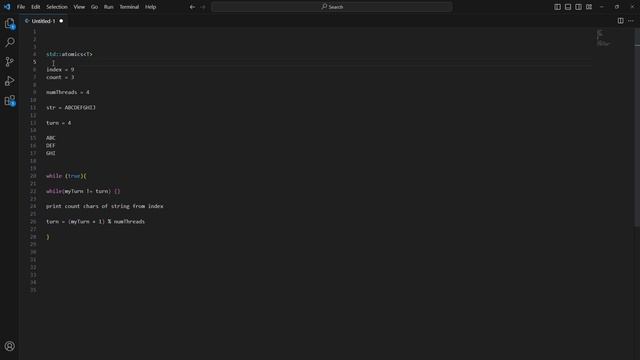Open the Selection menu
640x360 pixels.
click(x=57, y=7)
